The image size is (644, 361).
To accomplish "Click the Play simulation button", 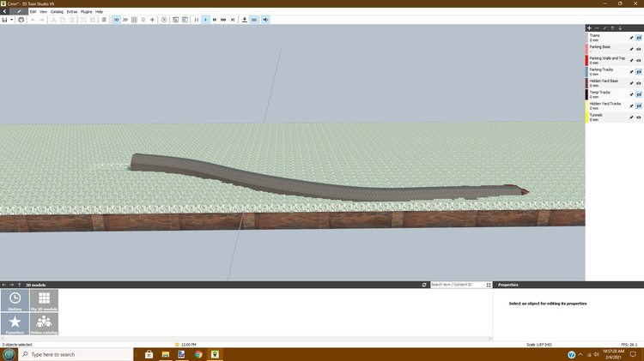I will pyautogui.click(x=205, y=19).
